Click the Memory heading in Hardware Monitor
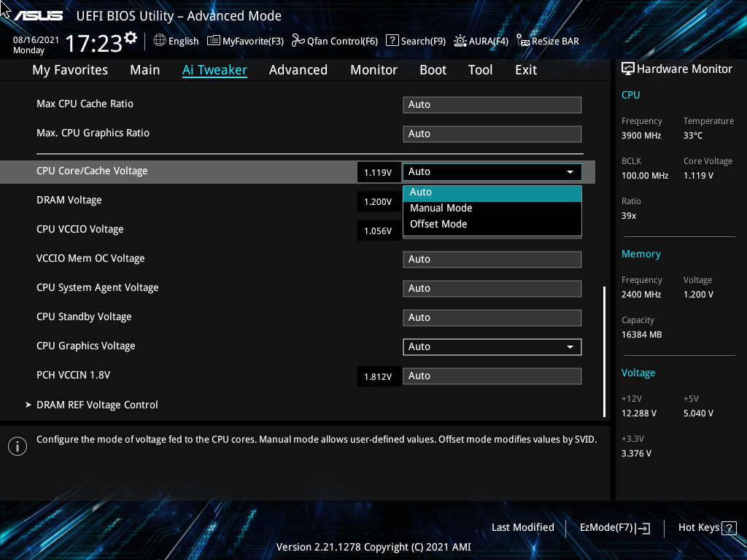Image resolution: width=747 pixels, height=560 pixels. tap(640, 254)
